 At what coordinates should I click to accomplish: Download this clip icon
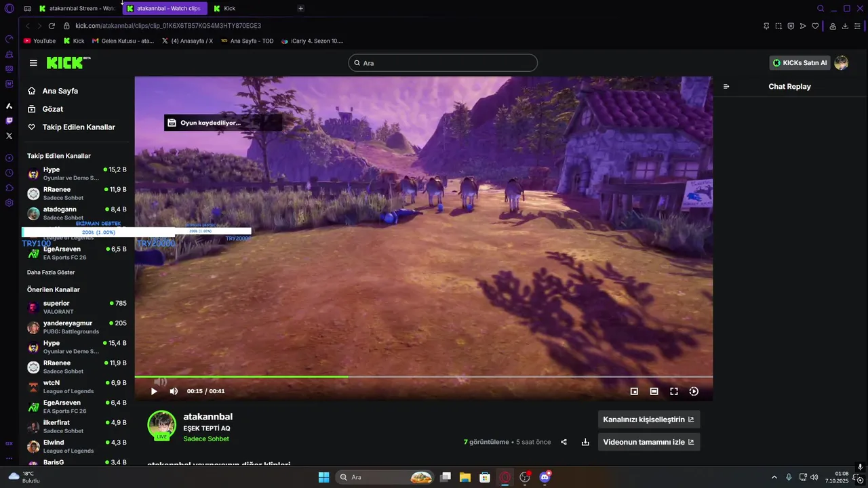(585, 442)
